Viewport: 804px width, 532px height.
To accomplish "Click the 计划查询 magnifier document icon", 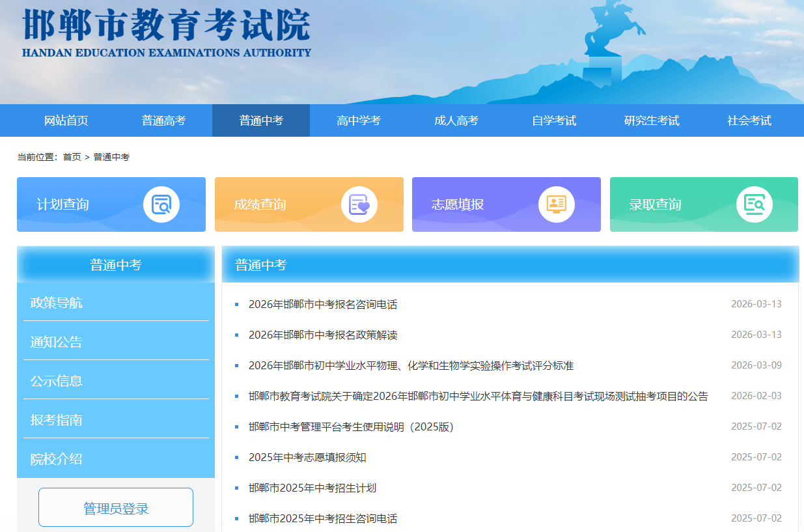I will (161, 204).
